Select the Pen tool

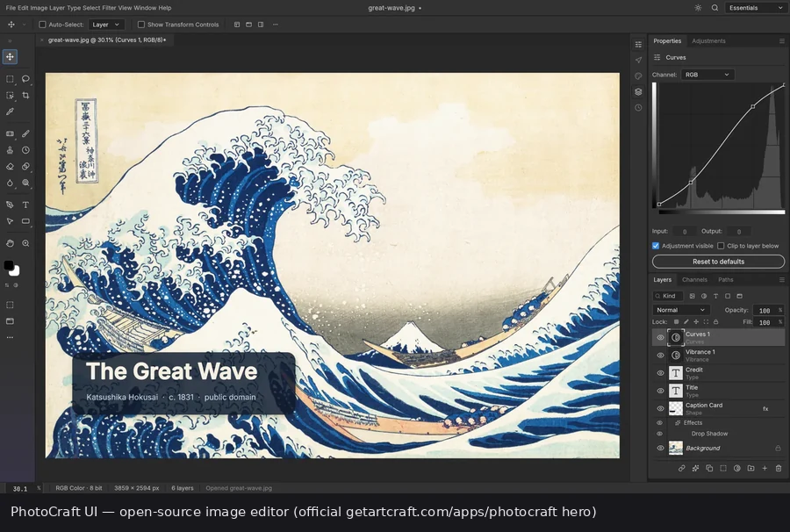click(10, 205)
